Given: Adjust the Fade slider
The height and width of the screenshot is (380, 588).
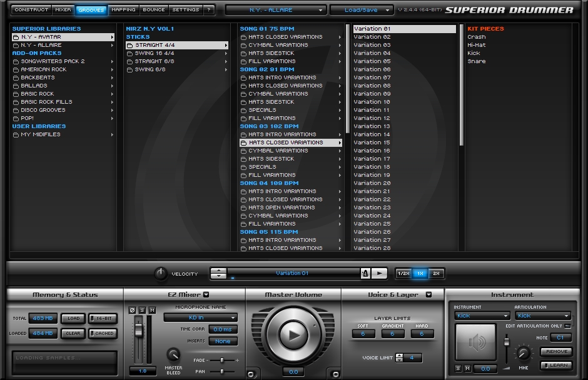Looking at the screenshot, I should [222, 361].
